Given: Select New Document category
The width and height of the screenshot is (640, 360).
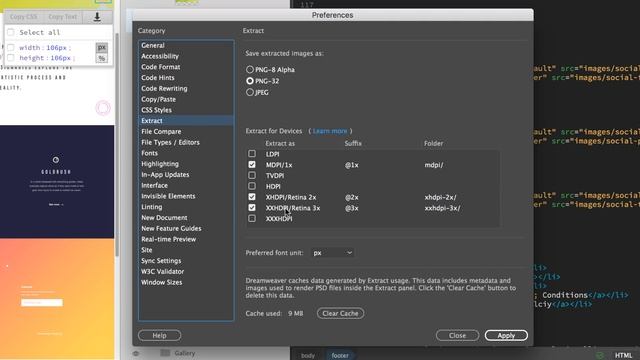Looking at the screenshot, I should (186, 218).
